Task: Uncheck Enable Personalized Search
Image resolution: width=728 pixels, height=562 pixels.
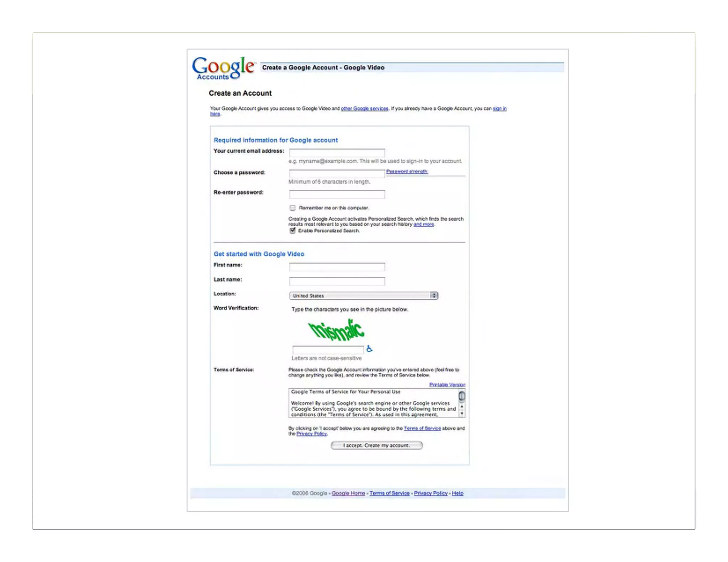Action: [292, 231]
